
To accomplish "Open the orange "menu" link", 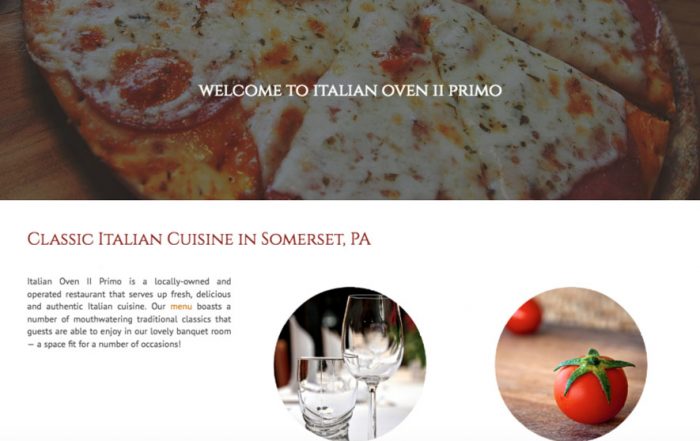I will click(181, 307).
